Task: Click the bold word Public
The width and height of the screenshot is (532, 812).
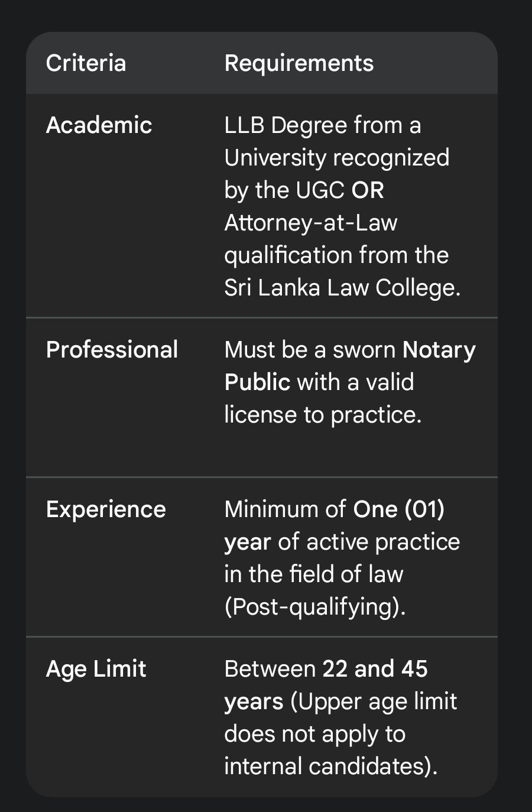Action: pyautogui.click(x=257, y=382)
